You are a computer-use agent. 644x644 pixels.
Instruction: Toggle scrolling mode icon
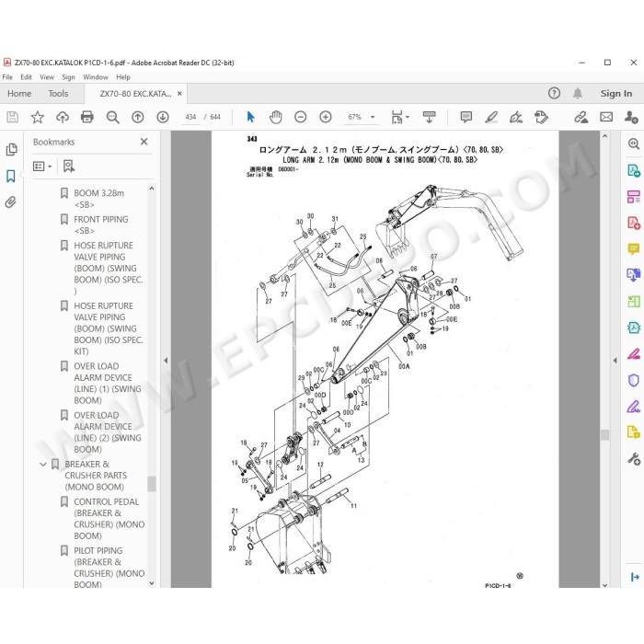430,117
